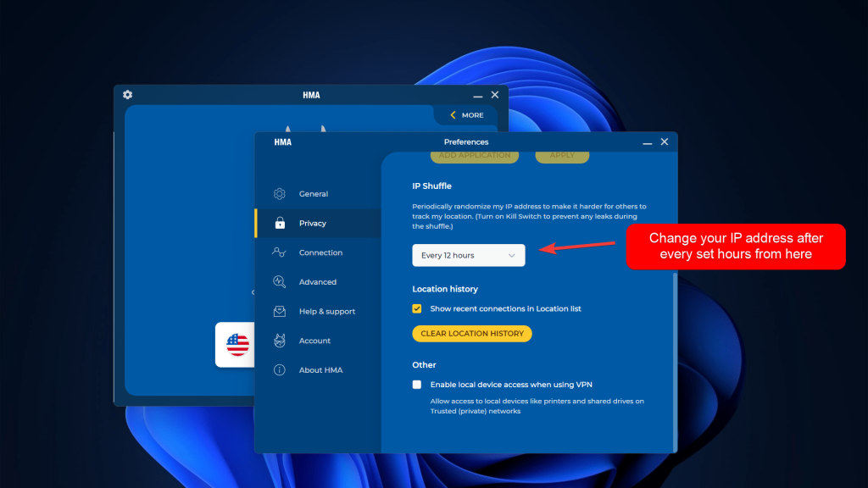
Task: Click the Advanced magnifier icon
Action: point(280,281)
